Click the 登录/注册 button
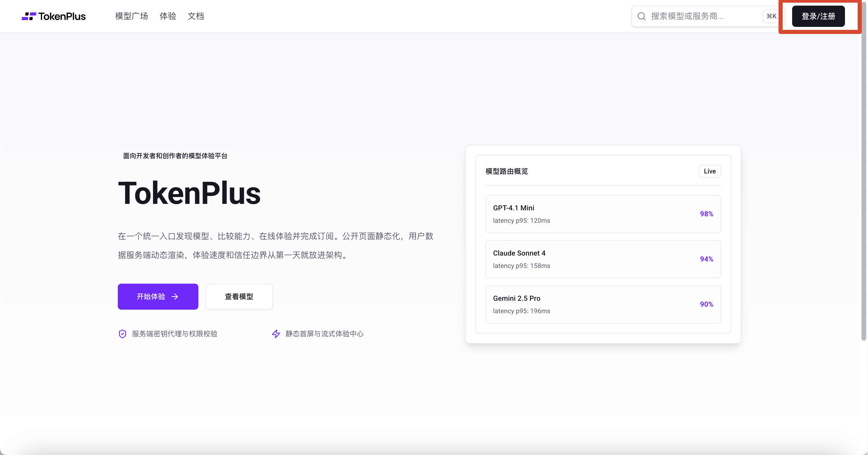This screenshot has height=455, width=868. pyautogui.click(x=818, y=16)
